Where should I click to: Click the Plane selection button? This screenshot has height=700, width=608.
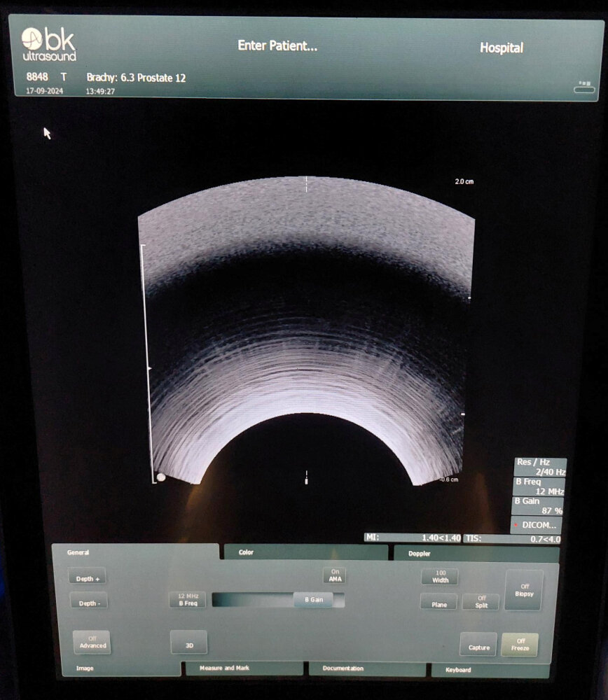[438, 602]
